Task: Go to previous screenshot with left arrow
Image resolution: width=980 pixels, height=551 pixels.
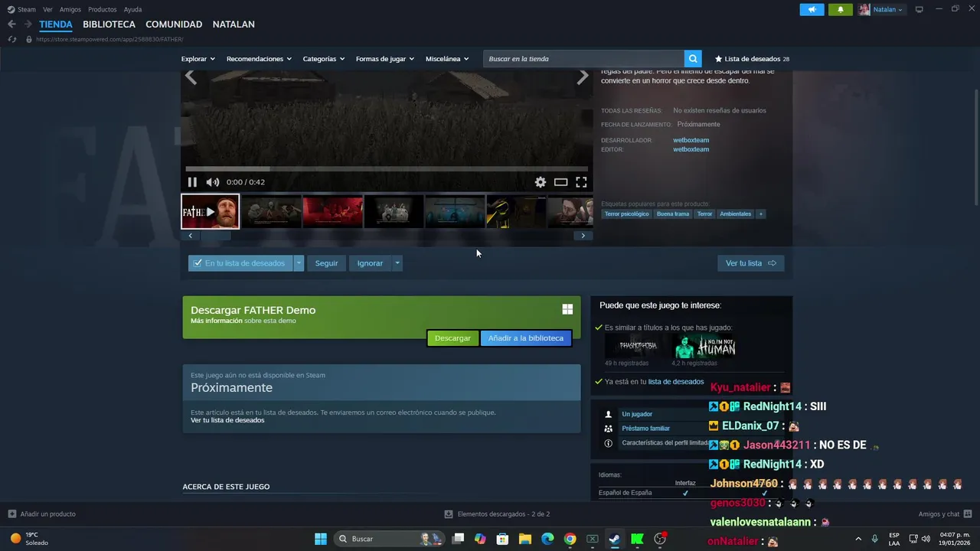Action: (x=191, y=77)
